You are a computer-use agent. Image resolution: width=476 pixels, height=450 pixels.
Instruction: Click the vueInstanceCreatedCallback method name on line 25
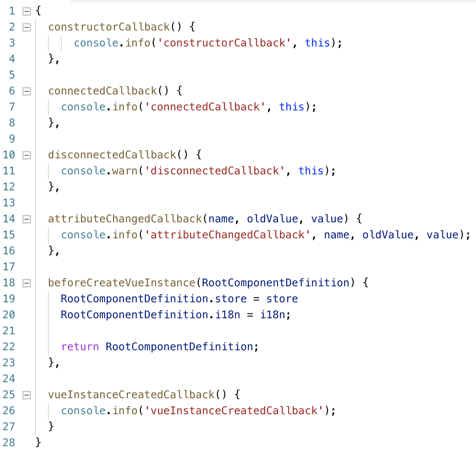pyautogui.click(x=131, y=395)
